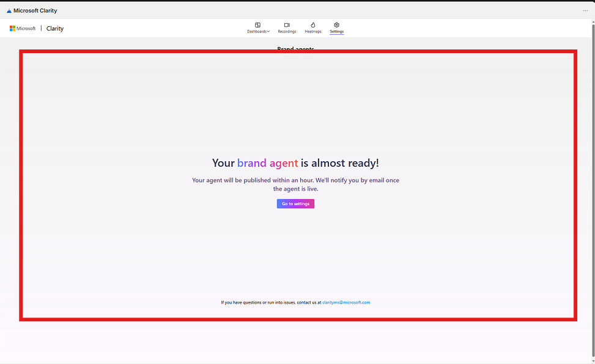The height and width of the screenshot is (364, 595).
Task: Open the Settings gear icon
Action: (x=336, y=25)
